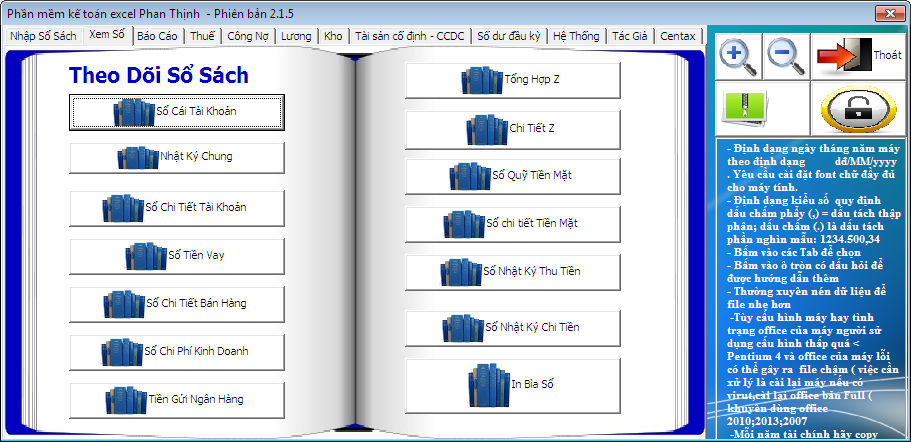Open the Thuế tab

[202, 36]
